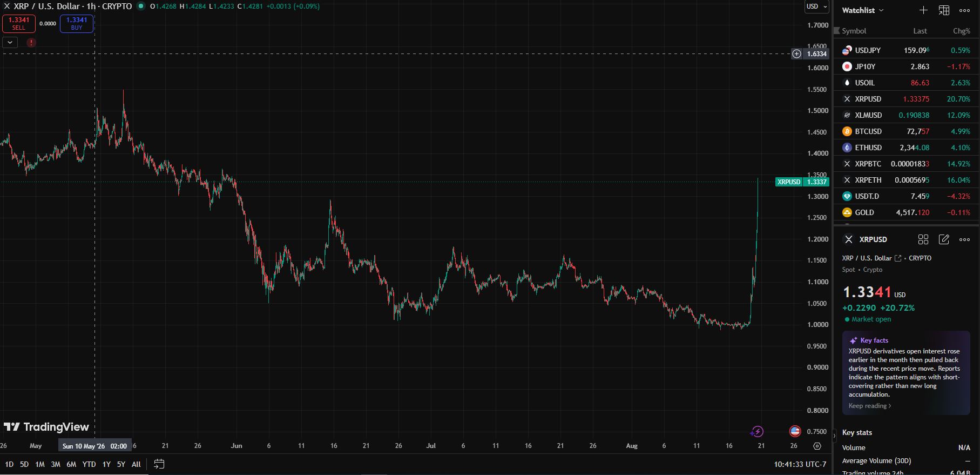
Task: Click the Keep reading link in Key facts
Action: point(869,406)
